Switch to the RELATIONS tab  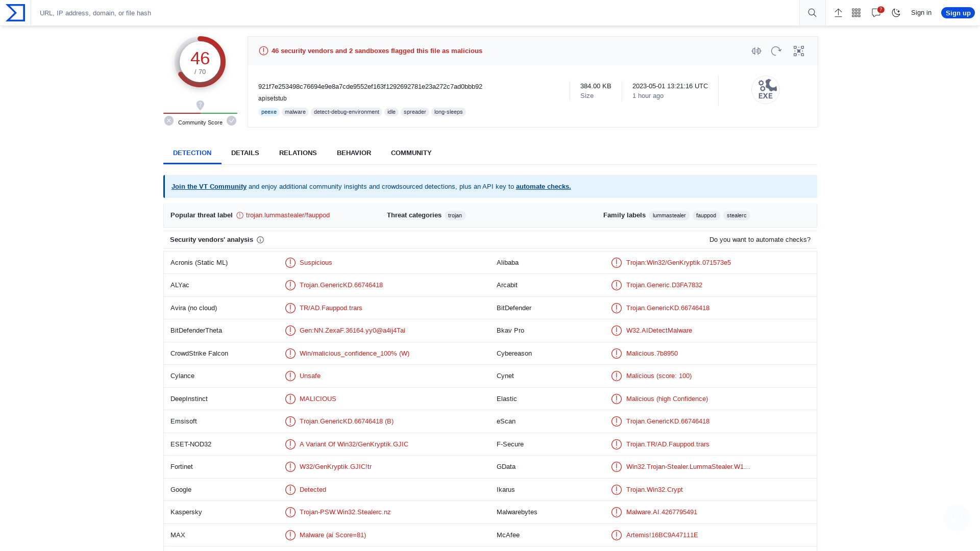(298, 153)
